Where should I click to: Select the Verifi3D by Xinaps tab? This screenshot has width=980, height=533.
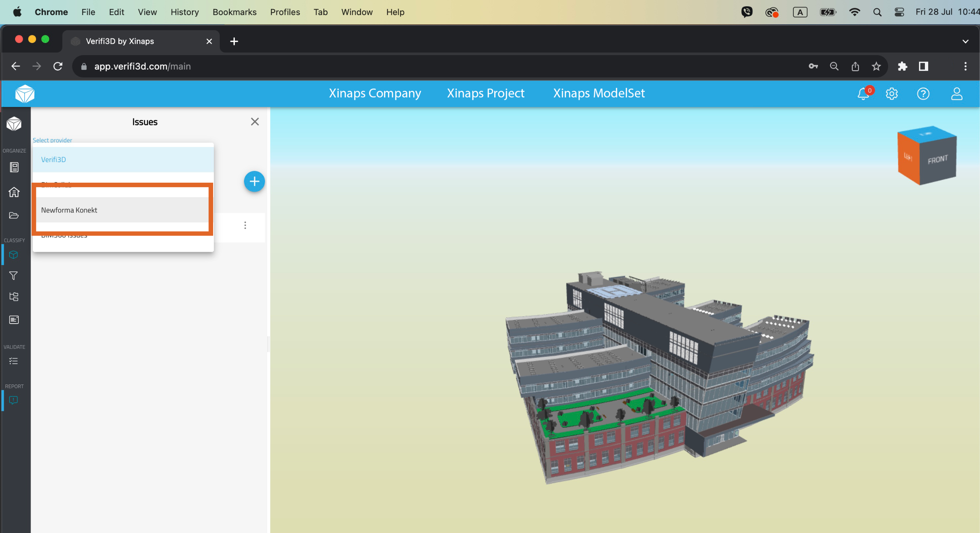[141, 41]
